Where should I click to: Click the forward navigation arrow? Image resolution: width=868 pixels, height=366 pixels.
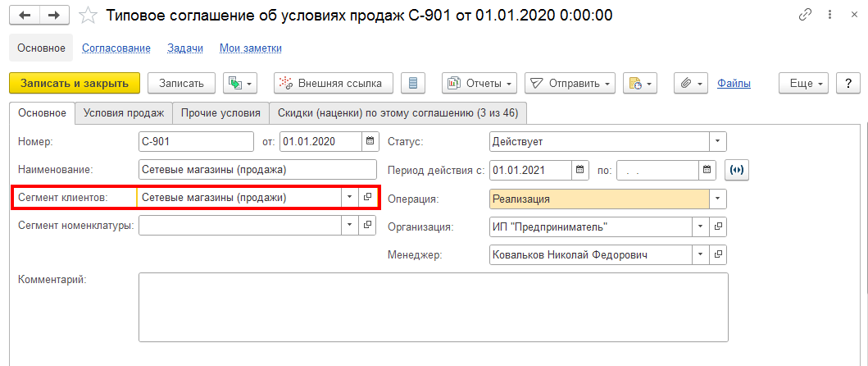[53, 16]
